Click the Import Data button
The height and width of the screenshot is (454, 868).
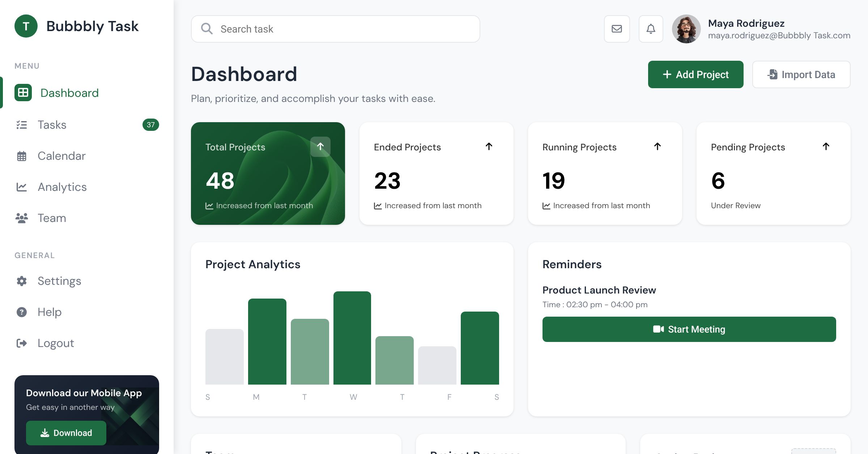pyautogui.click(x=801, y=74)
